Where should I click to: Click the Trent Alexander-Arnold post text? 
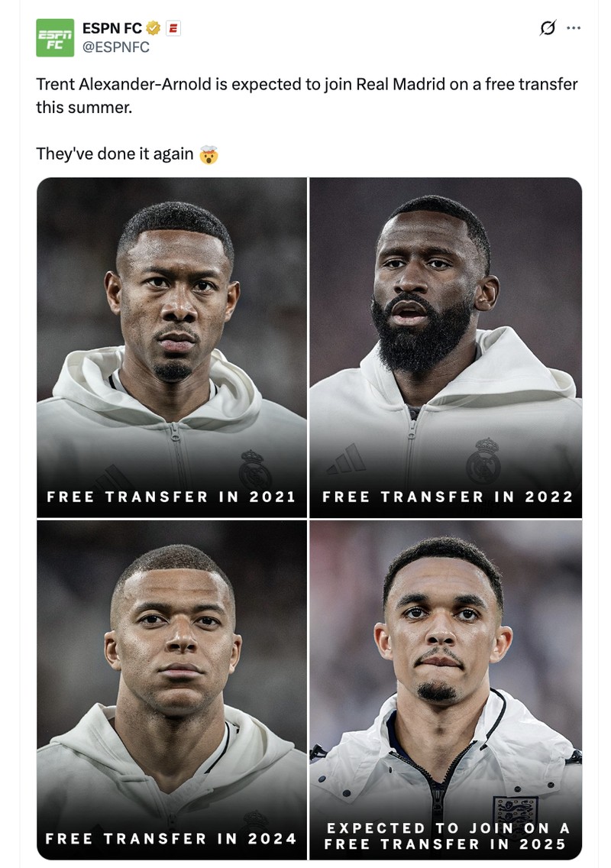click(x=306, y=96)
